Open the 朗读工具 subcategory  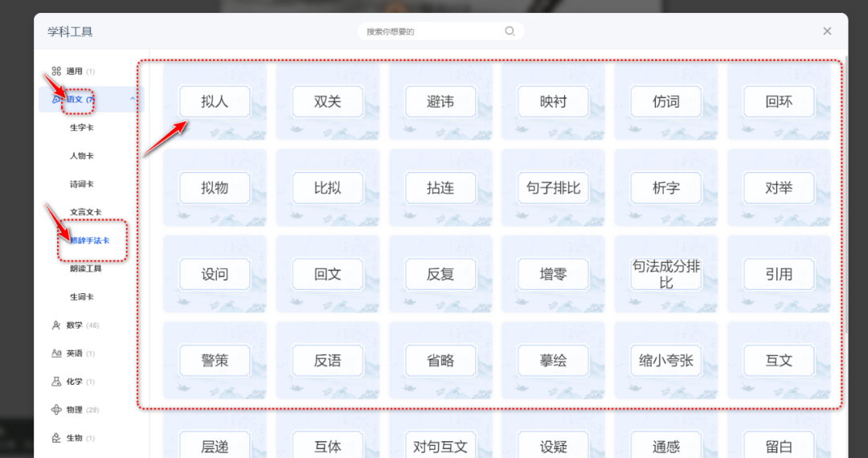(x=85, y=268)
